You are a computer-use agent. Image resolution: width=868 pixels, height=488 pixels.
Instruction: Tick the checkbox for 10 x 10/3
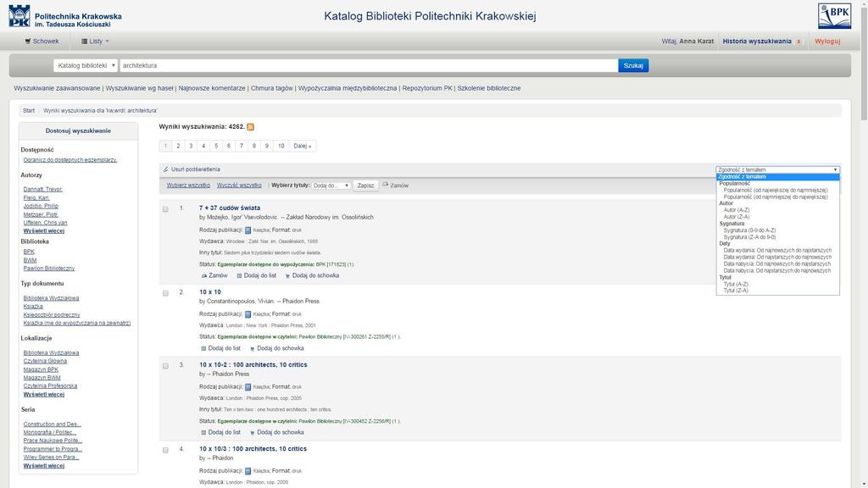tap(165, 450)
